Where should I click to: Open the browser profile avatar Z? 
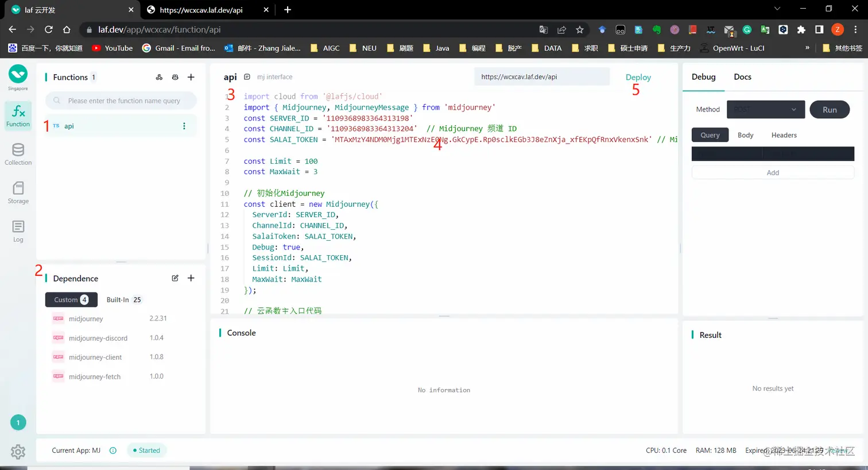838,29
